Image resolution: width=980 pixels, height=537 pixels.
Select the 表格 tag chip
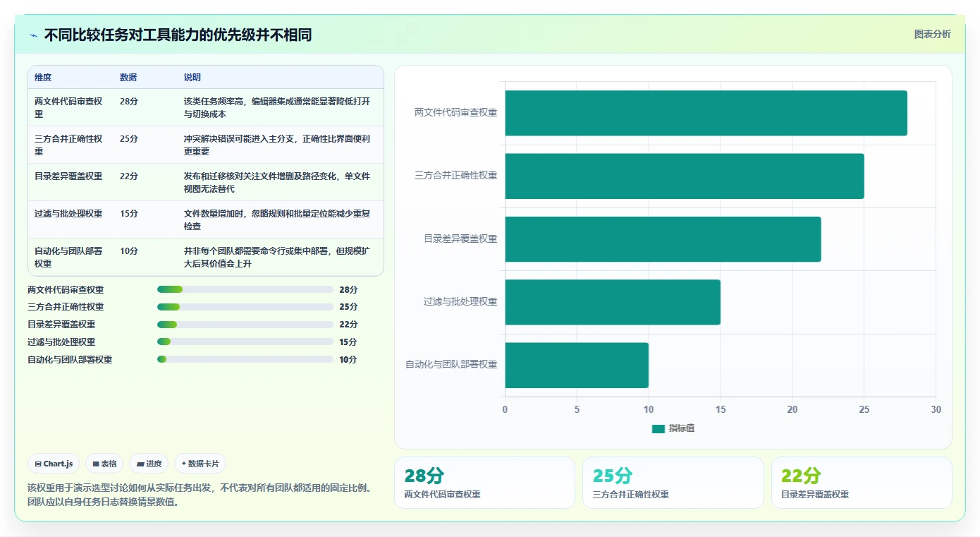104,464
